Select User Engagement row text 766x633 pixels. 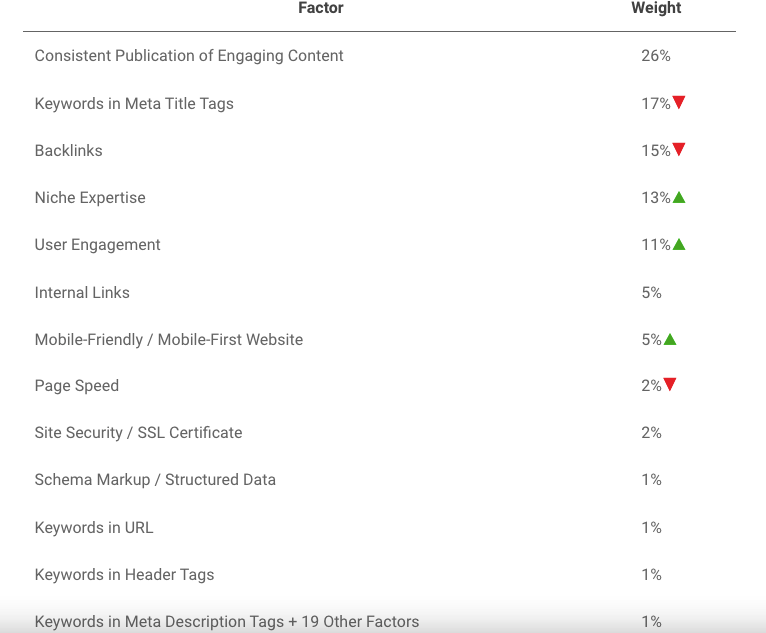pyautogui.click(x=97, y=245)
